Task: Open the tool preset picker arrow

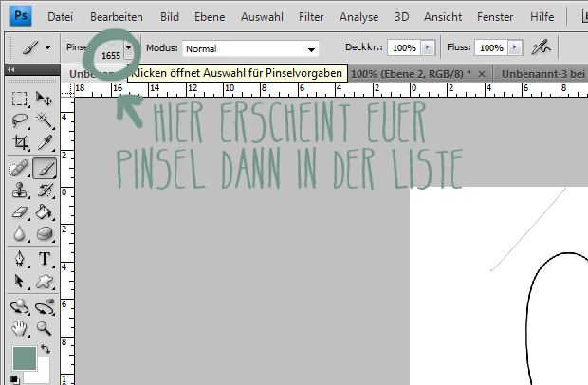Action: click(x=48, y=47)
